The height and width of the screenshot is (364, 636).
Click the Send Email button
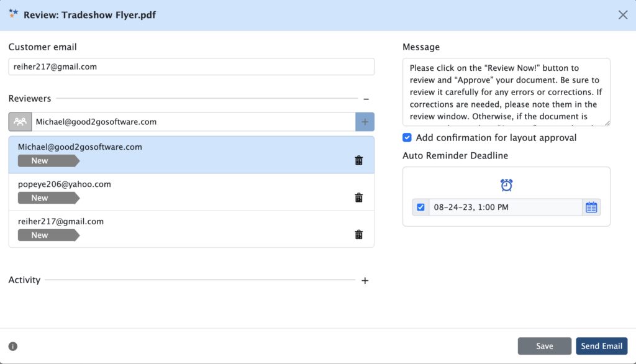tap(601, 346)
